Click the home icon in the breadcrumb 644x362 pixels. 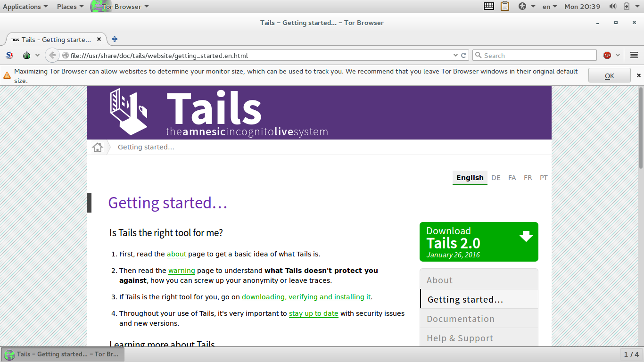[x=98, y=147]
